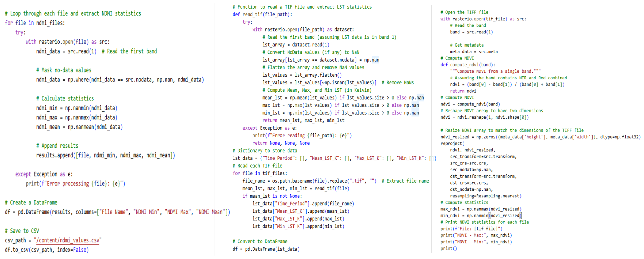Screen dimensions: 644x259
Task: Click the df.to_csv(csv_path, index=False) line
Action: click(x=46, y=250)
